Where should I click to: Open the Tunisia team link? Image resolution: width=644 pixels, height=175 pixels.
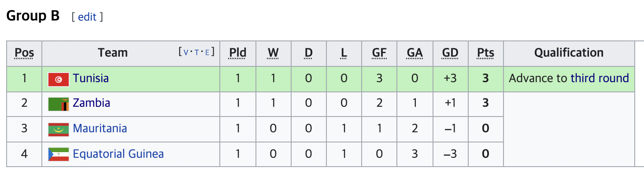91,78
